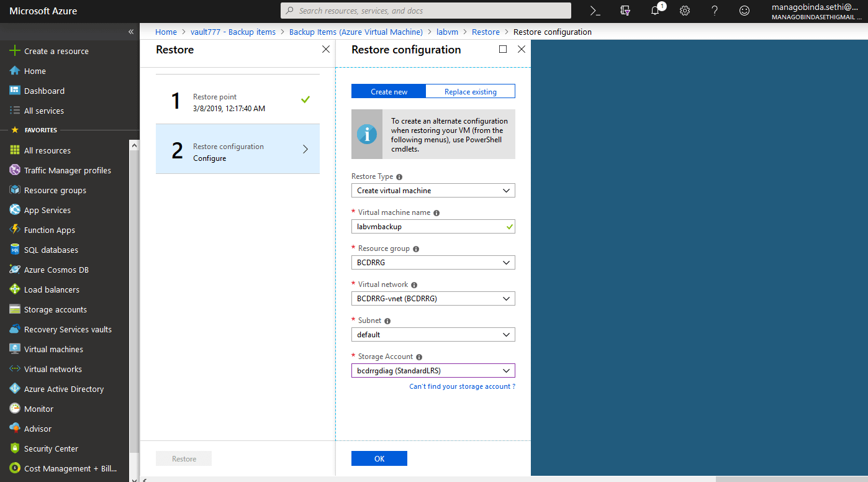The height and width of the screenshot is (482, 868).
Task: Click Create a resource plus icon
Action: (x=15, y=51)
